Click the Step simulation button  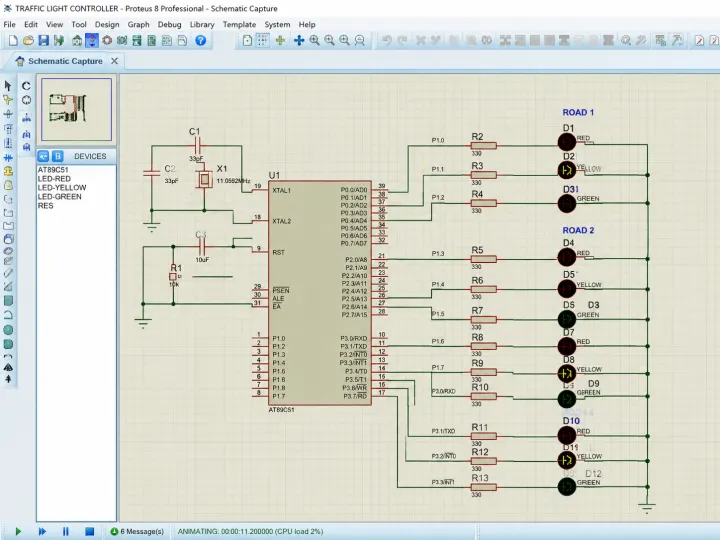(42, 531)
